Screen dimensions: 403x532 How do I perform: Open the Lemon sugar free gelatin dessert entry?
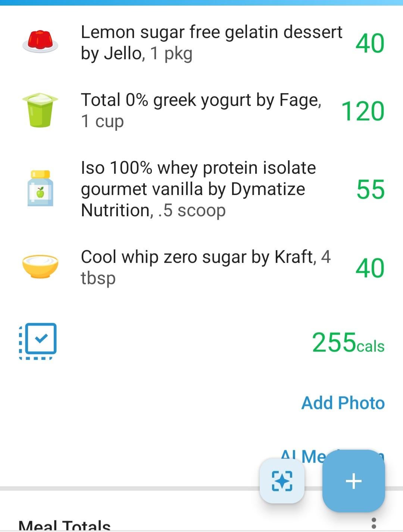pyautogui.click(x=211, y=43)
